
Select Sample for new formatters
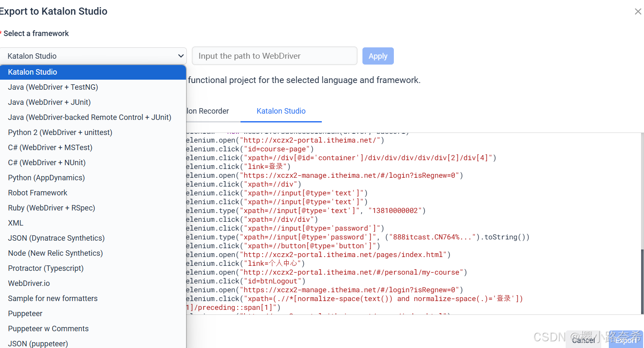coord(93,299)
